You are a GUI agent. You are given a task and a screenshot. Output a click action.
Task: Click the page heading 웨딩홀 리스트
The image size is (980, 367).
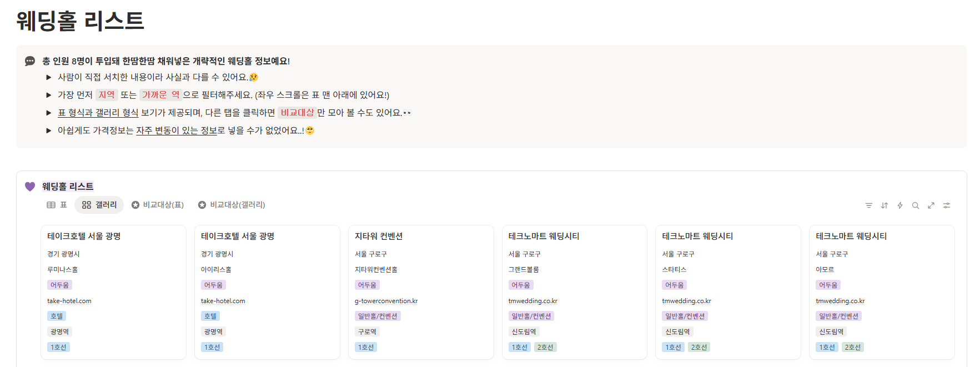pos(80,21)
